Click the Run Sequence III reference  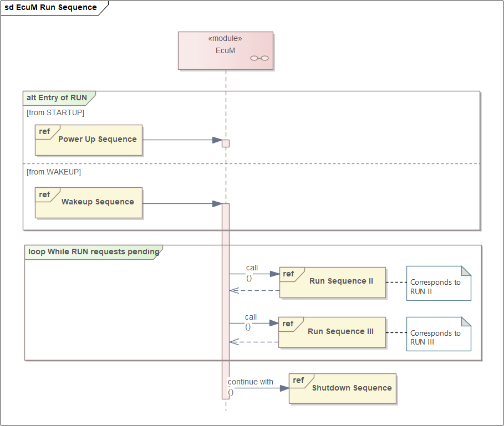[x=332, y=332]
